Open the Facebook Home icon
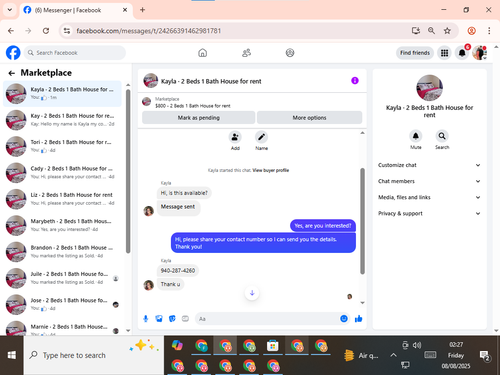500x375 pixels. (202, 53)
